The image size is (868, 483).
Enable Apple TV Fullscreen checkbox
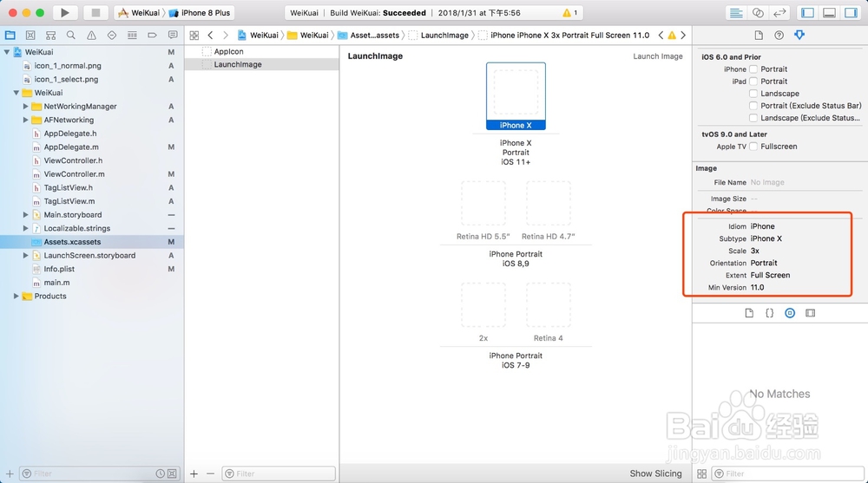[x=753, y=147]
